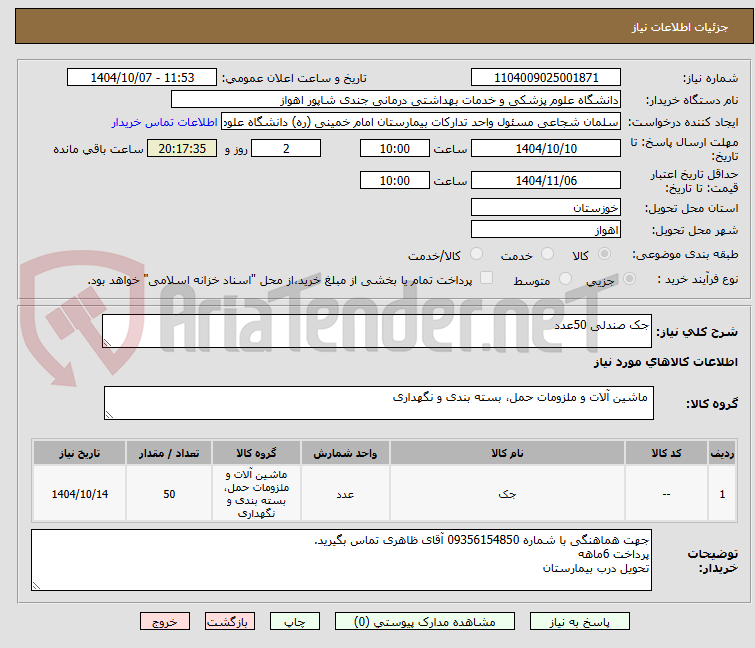Click the 'گروه کالا' table column header
The image size is (755, 648).
coord(256,453)
